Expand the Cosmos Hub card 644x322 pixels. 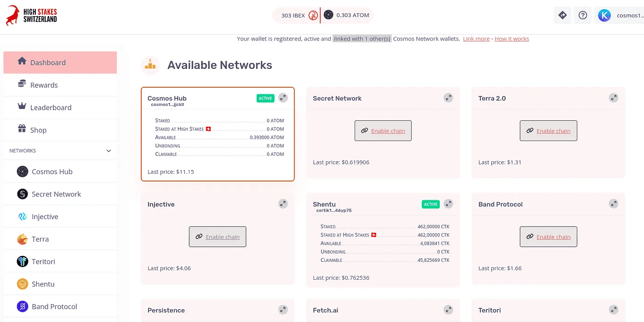283,98
